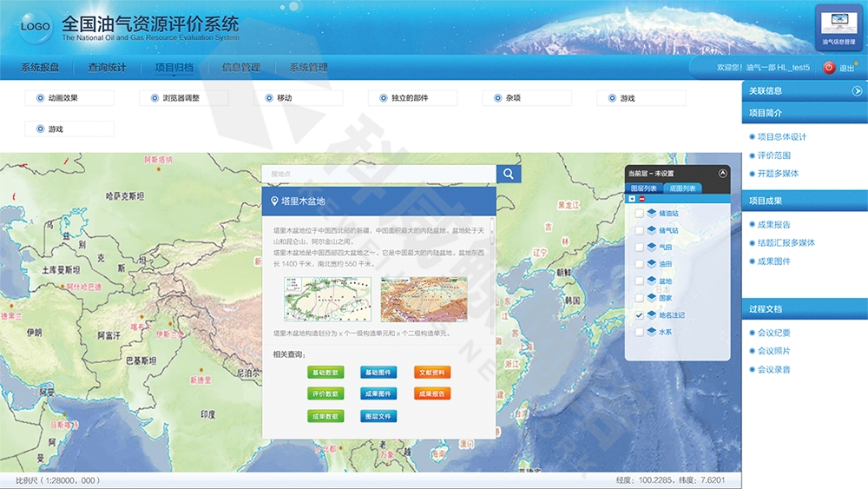This screenshot has width=868, height=489.
Task: Uncheck the 地名注记 layer checkbox
Action: click(639, 315)
